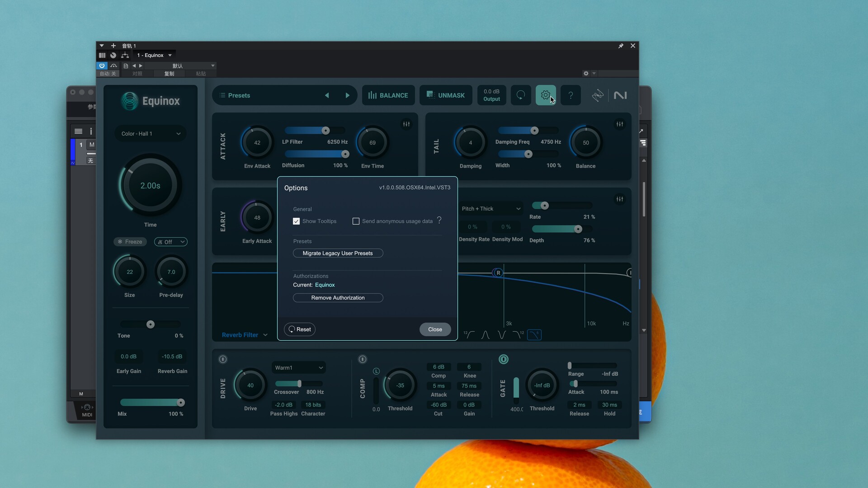Close the Options dialog
The width and height of the screenshot is (868, 488).
pos(435,329)
